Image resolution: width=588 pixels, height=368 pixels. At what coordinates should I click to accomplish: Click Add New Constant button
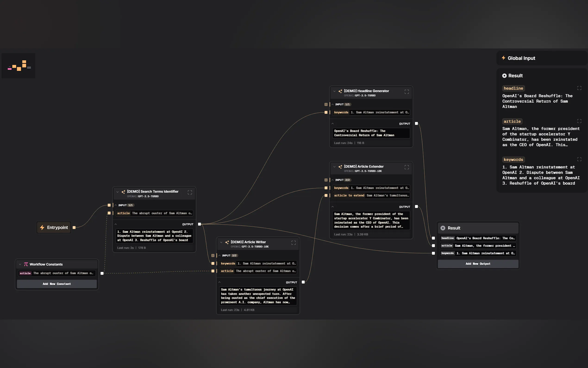point(57,284)
